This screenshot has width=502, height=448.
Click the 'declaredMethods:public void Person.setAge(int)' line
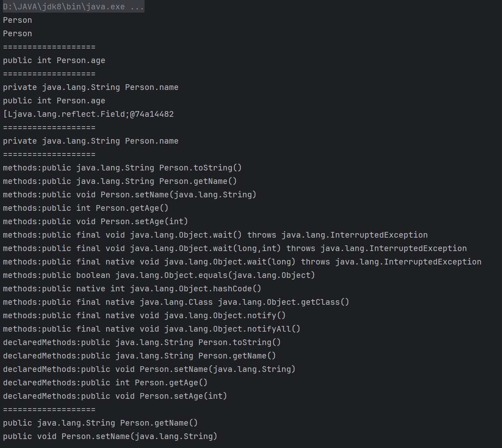click(115, 396)
